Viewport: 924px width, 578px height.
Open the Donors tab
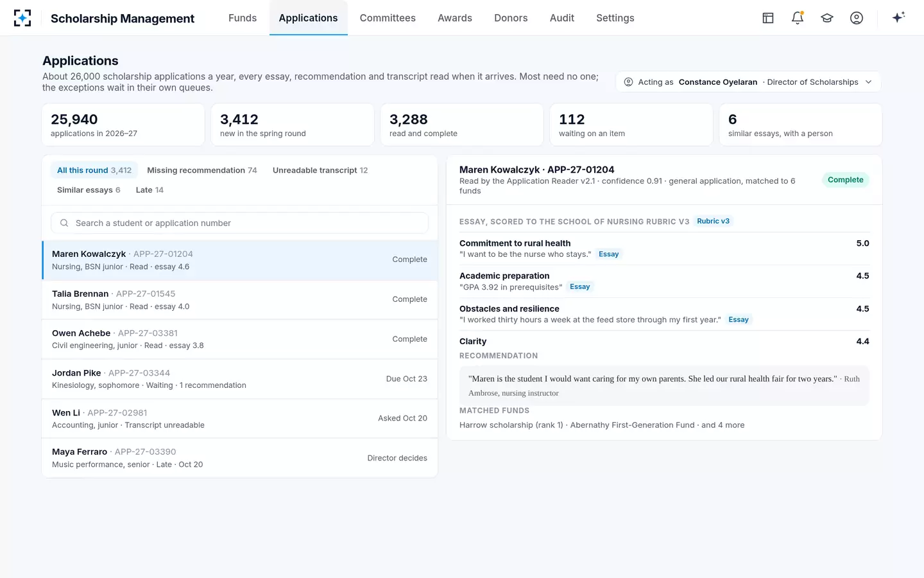click(511, 18)
